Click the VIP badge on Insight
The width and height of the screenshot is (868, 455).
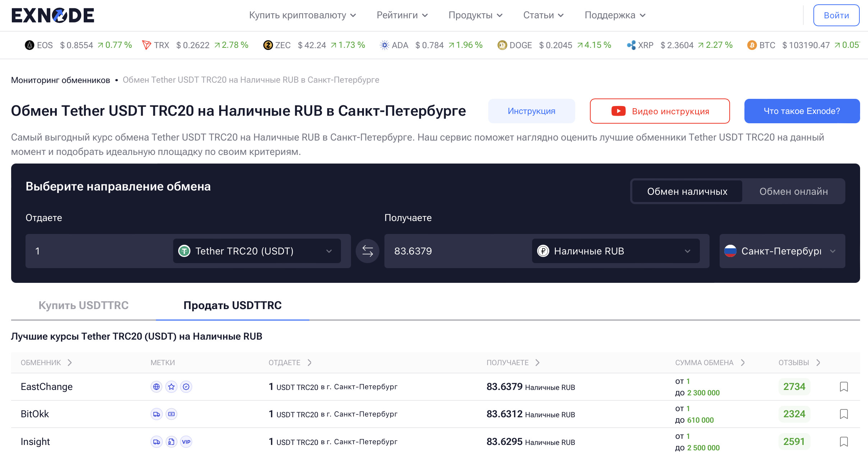(186, 442)
